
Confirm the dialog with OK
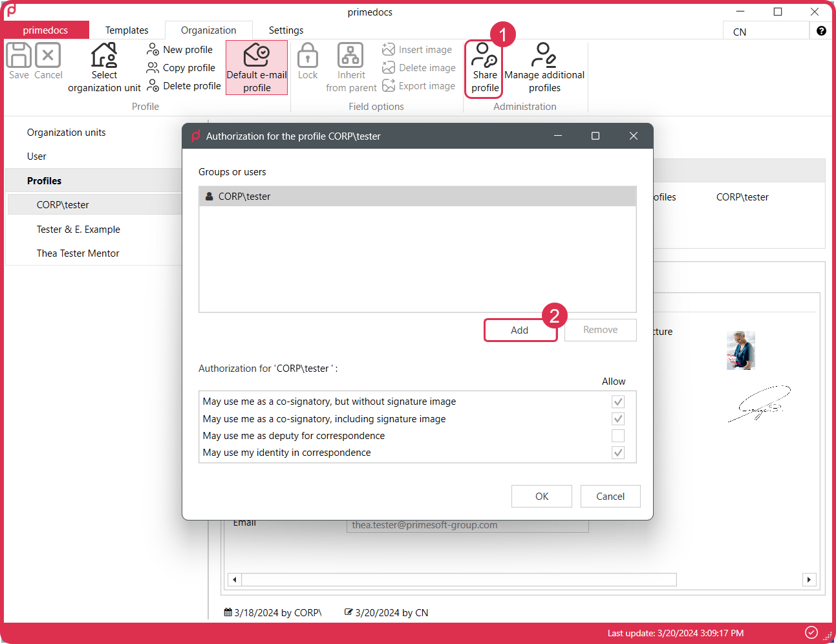(542, 497)
